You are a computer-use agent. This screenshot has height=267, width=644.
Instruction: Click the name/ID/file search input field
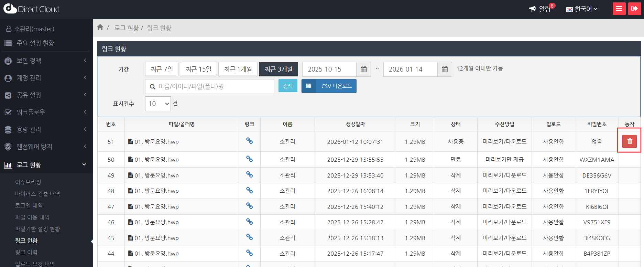[x=213, y=86]
